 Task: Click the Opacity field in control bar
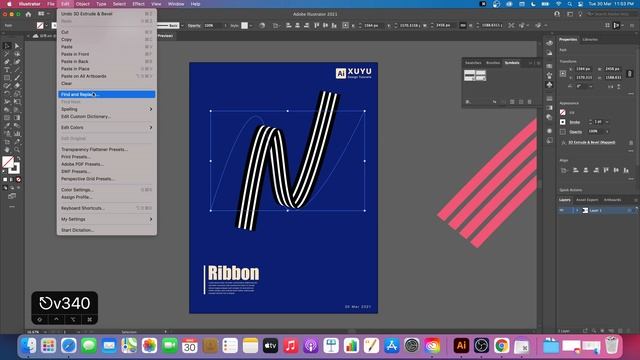(x=213, y=25)
